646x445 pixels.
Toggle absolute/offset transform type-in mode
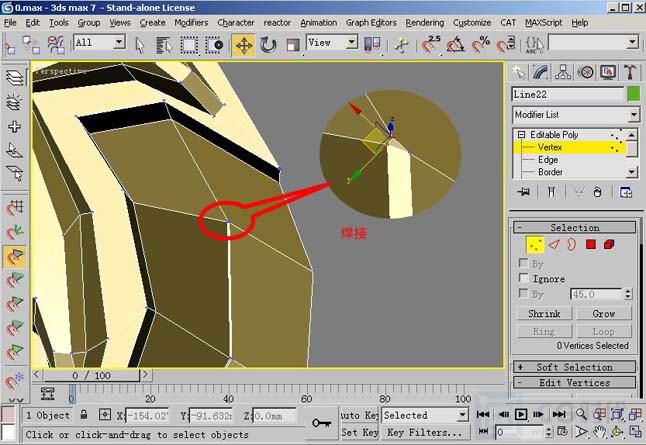105,415
